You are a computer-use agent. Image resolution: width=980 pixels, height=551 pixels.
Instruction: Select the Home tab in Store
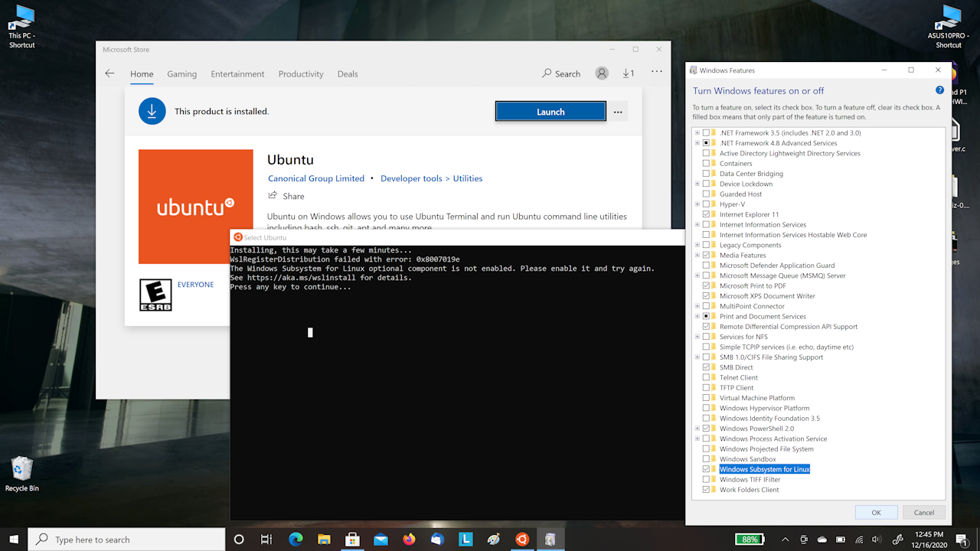pyautogui.click(x=142, y=74)
